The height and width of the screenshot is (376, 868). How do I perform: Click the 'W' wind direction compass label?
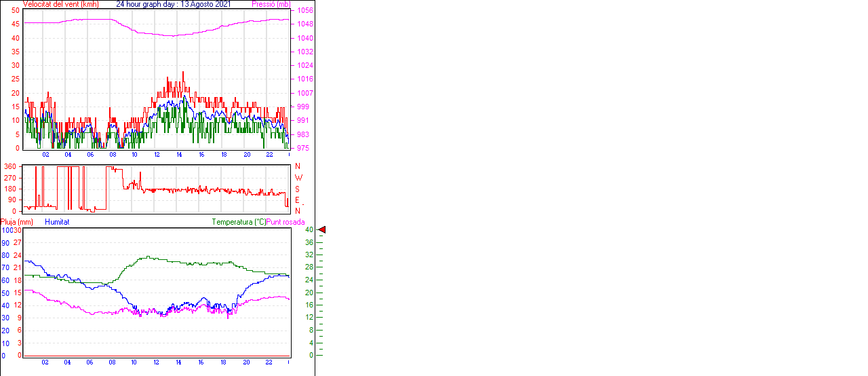tap(298, 178)
